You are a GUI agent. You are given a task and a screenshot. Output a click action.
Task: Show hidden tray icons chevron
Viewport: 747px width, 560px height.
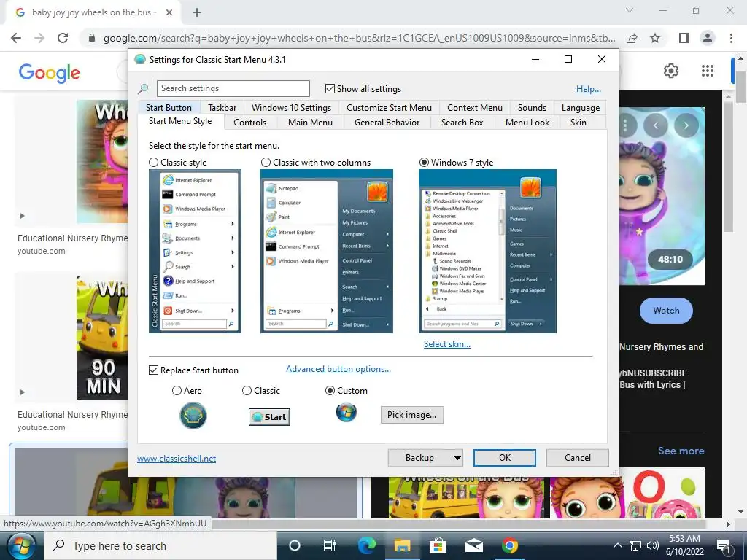click(x=617, y=545)
